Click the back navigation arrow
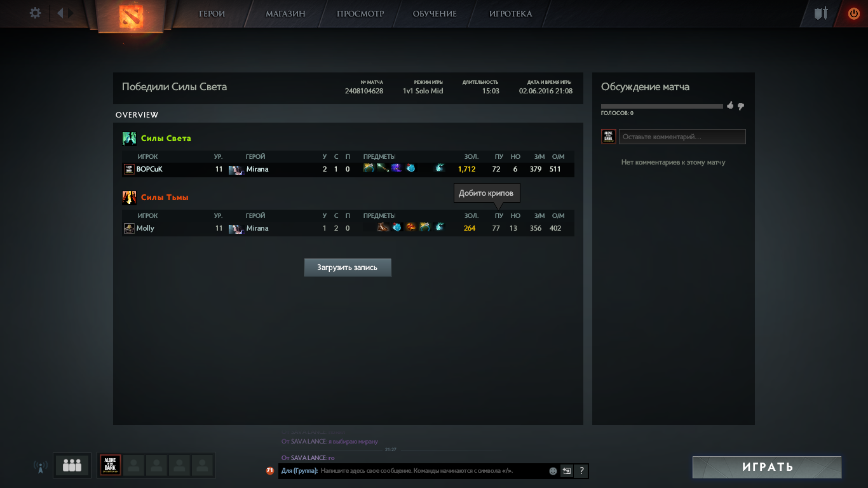The width and height of the screenshot is (868, 488). [60, 13]
